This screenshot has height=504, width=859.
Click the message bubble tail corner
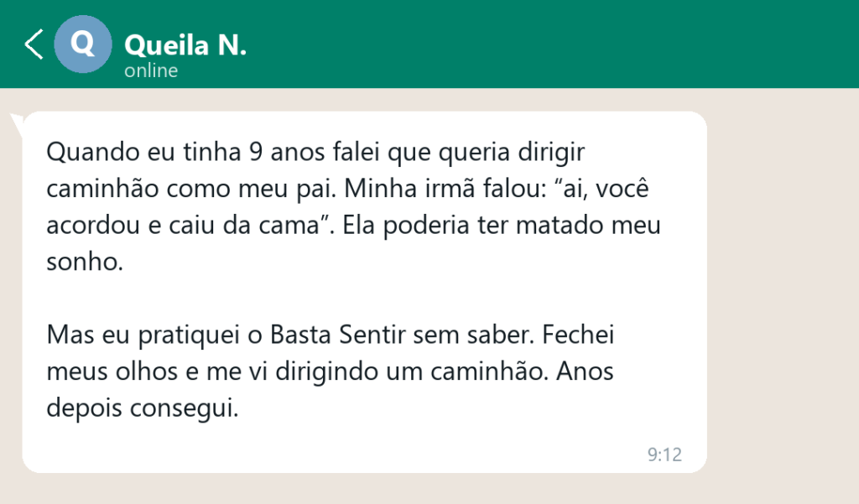coord(17,124)
